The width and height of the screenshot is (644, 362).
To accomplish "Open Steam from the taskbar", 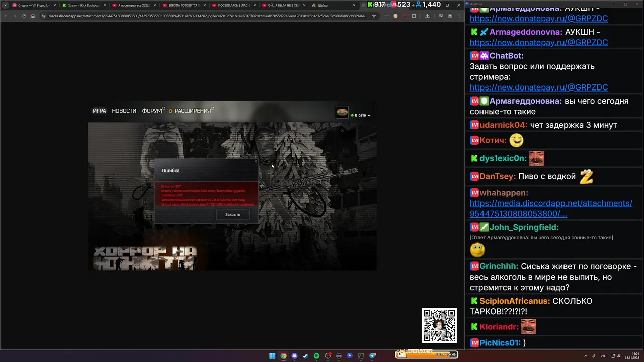I will 305,356.
